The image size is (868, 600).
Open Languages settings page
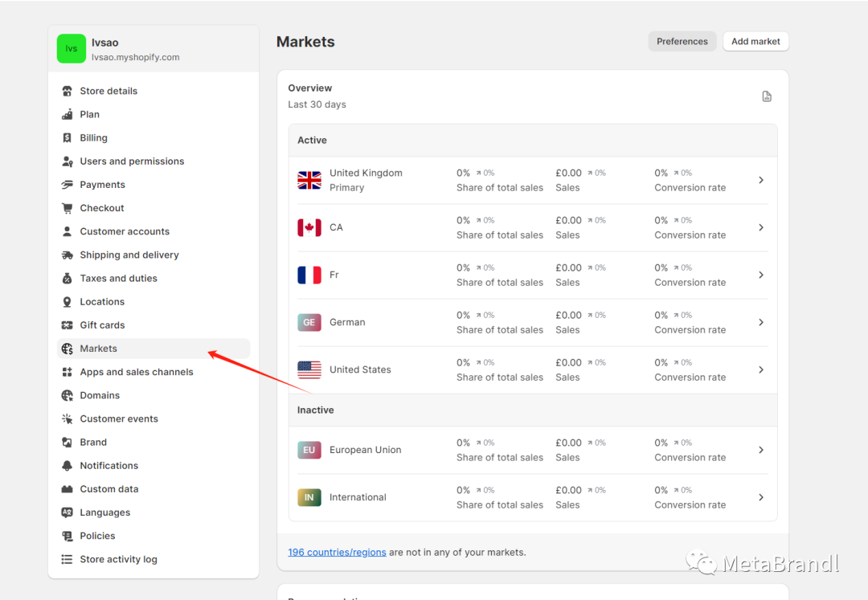pyautogui.click(x=154, y=512)
